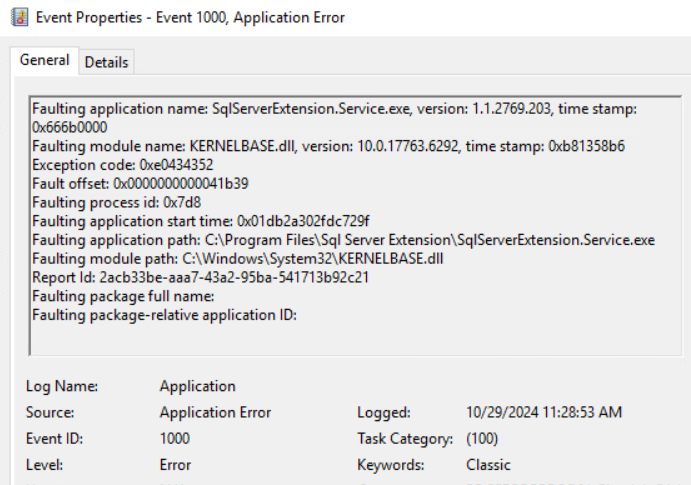691x485 pixels.
Task: Click the Logged date 10/29/2024 11:28:53 AM
Action: pyautogui.click(x=544, y=412)
